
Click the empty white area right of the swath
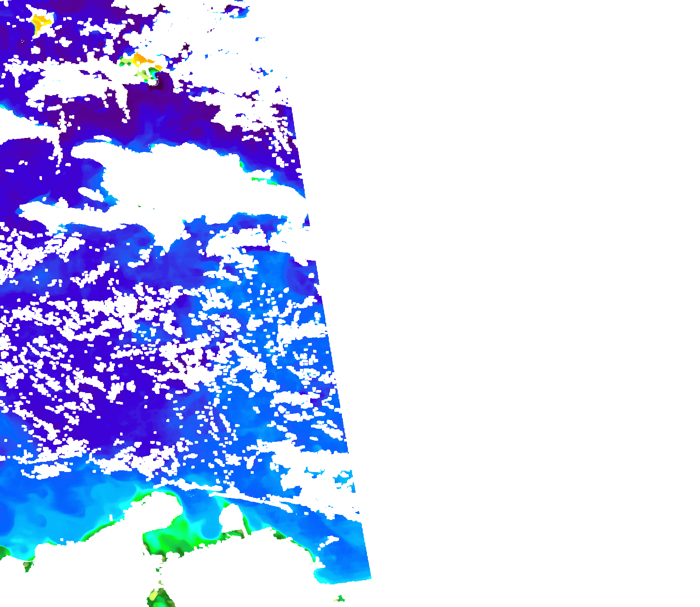tap(530, 297)
